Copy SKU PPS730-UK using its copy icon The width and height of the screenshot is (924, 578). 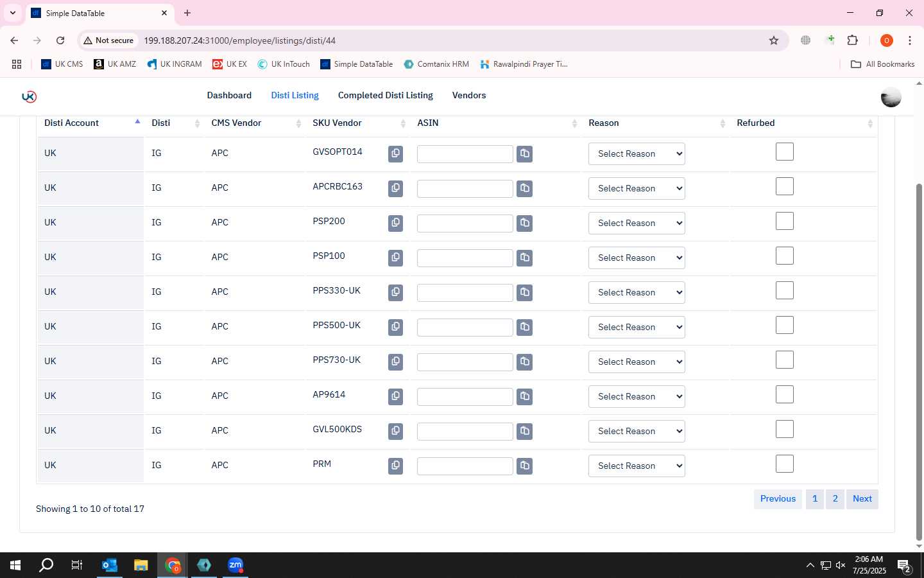[x=396, y=362]
